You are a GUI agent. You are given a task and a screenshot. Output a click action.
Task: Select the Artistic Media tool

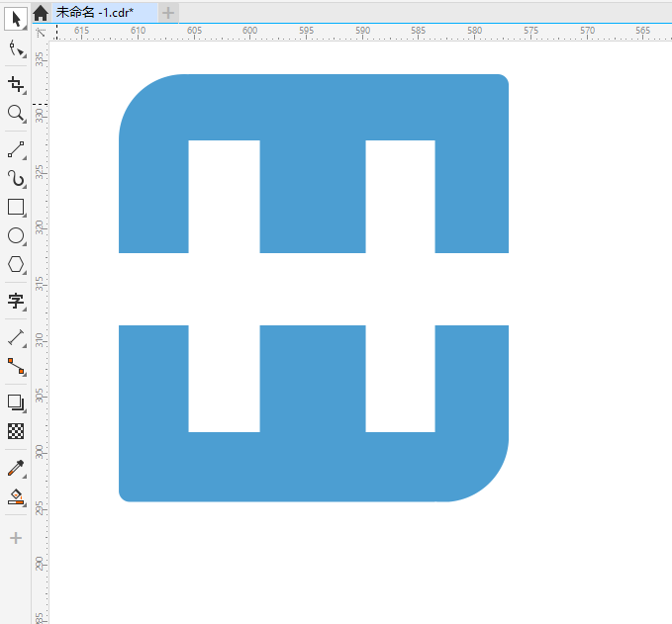tap(16, 178)
